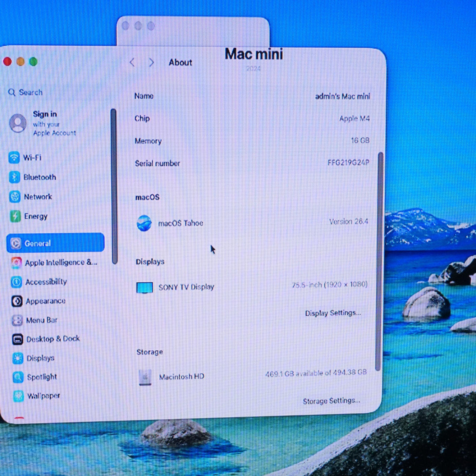Click the sidebar scrollbar

click(114, 186)
